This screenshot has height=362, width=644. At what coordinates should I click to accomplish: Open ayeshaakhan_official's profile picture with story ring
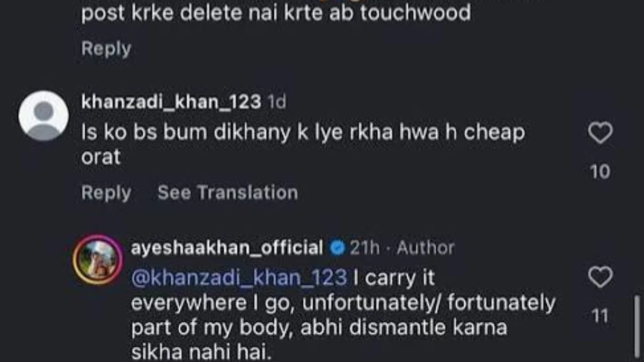click(x=98, y=259)
